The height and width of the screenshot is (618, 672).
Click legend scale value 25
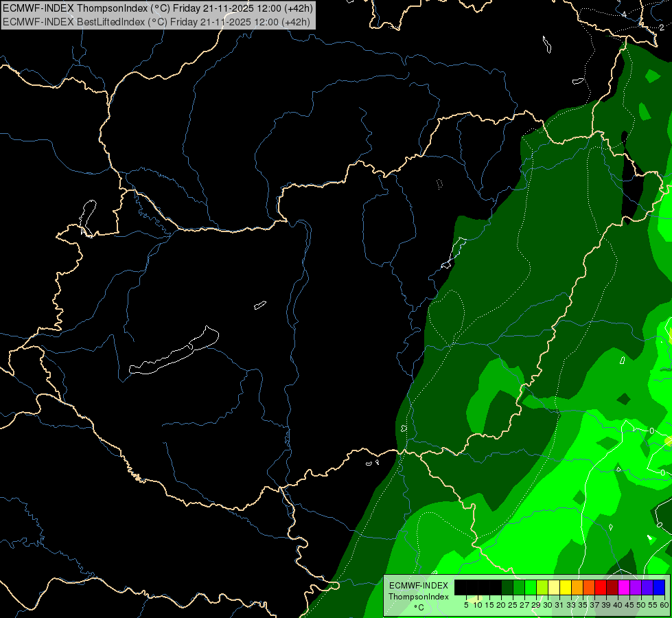[513, 605]
